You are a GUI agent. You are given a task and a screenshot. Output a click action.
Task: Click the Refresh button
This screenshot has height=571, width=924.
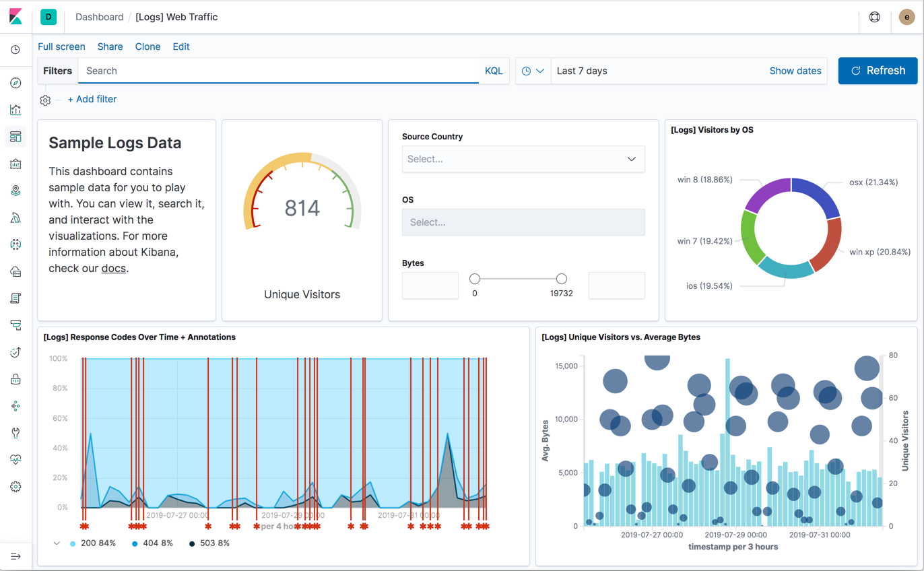877,71
